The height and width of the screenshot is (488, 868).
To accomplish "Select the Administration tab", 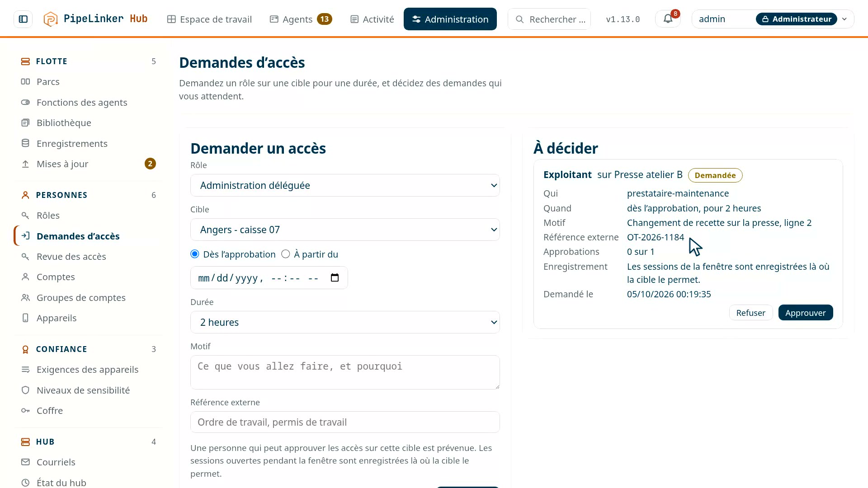I will (x=450, y=19).
